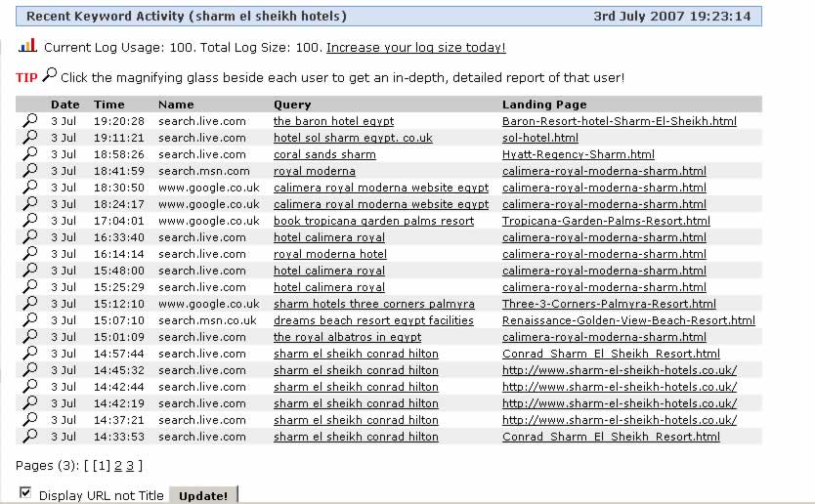Open query 'book tropicana garden palms resort'
Screen dimensions: 815x504
(373, 221)
